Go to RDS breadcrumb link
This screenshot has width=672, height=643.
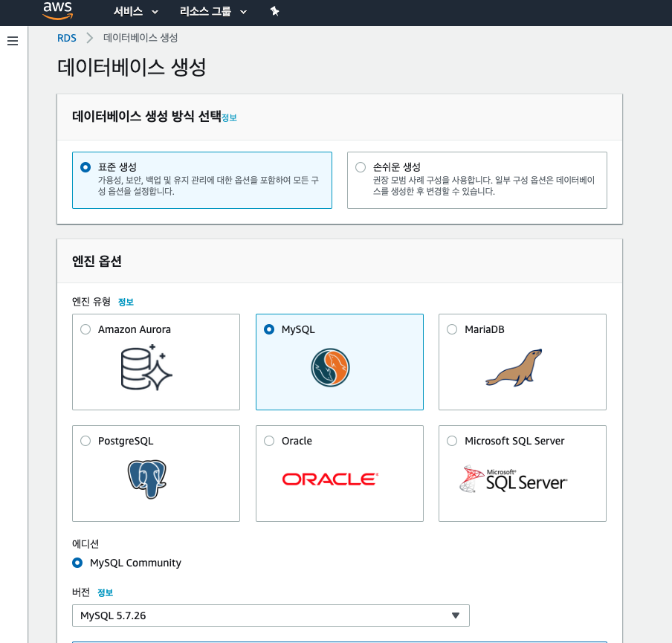click(x=67, y=38)
